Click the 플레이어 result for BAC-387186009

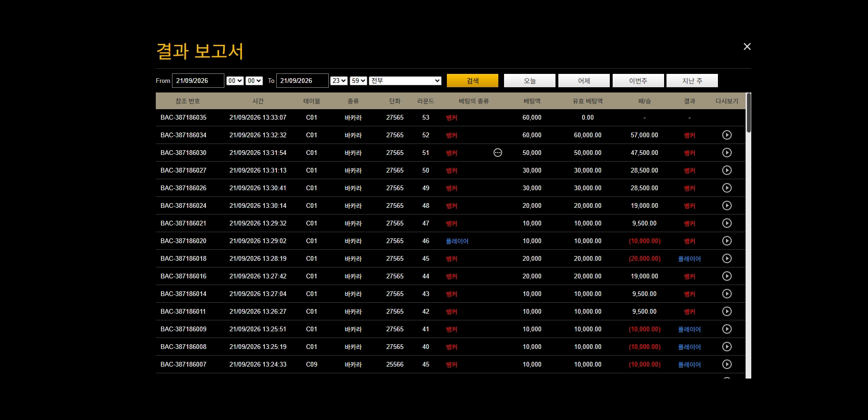689,329
